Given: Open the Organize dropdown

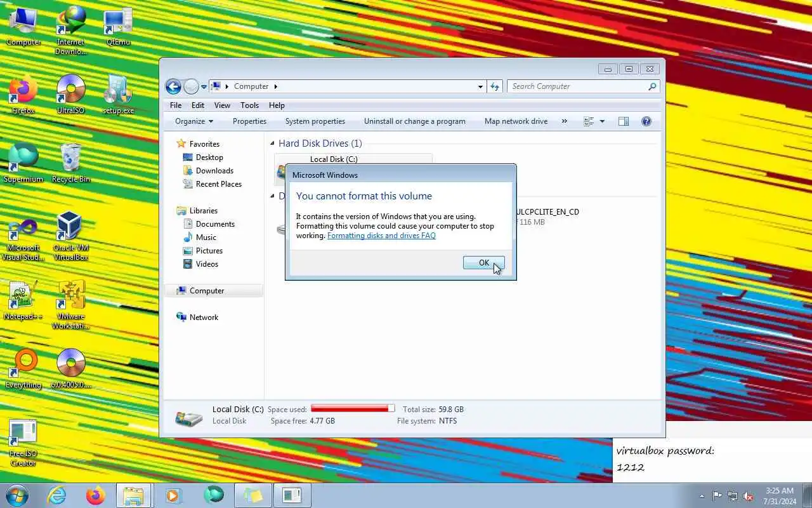Looking at the screenshot, I should [194, 121].
